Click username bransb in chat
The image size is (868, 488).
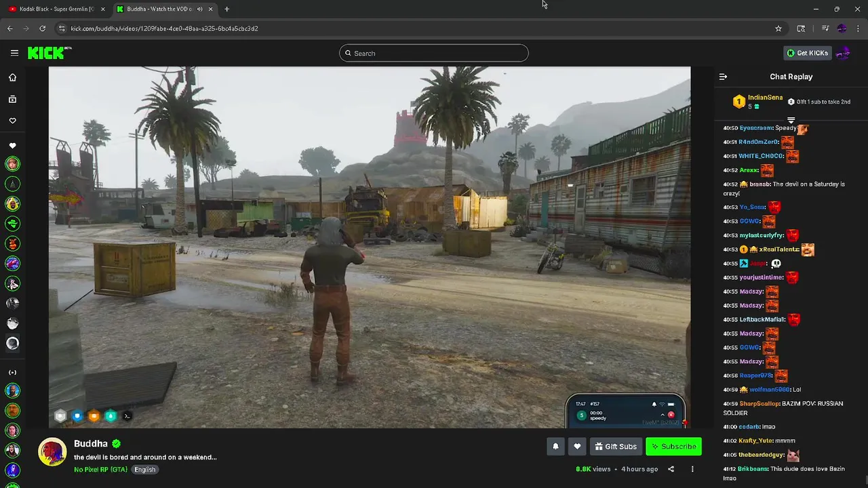pos(759,184)
